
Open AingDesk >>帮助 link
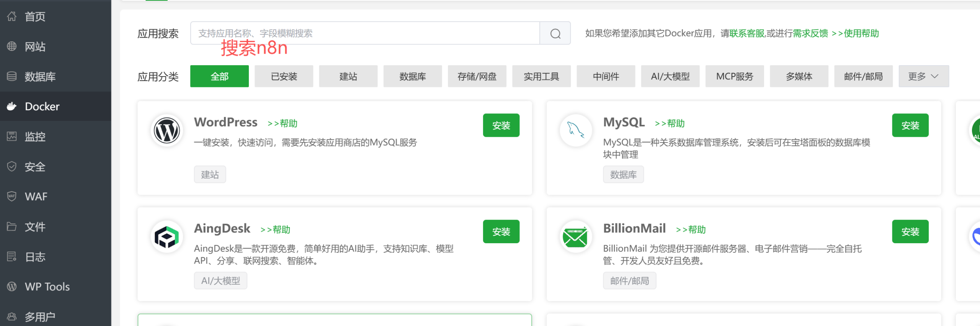coord(275,229)
